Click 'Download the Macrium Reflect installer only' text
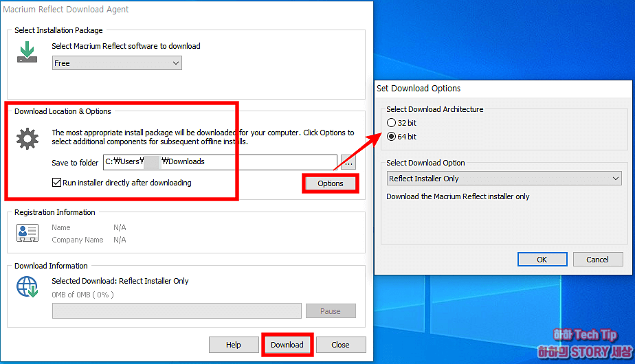 pyautogui.click(x=458, y=197)
